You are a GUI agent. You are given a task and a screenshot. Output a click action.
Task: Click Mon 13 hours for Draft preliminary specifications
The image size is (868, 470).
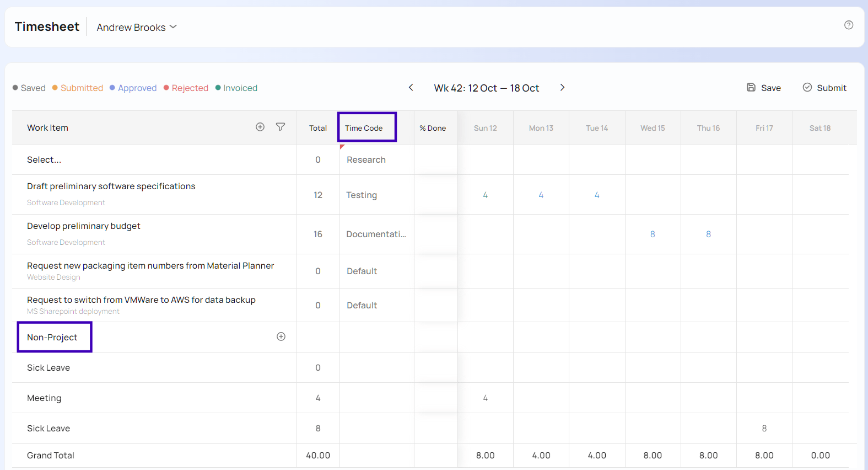tap(541, 195)
